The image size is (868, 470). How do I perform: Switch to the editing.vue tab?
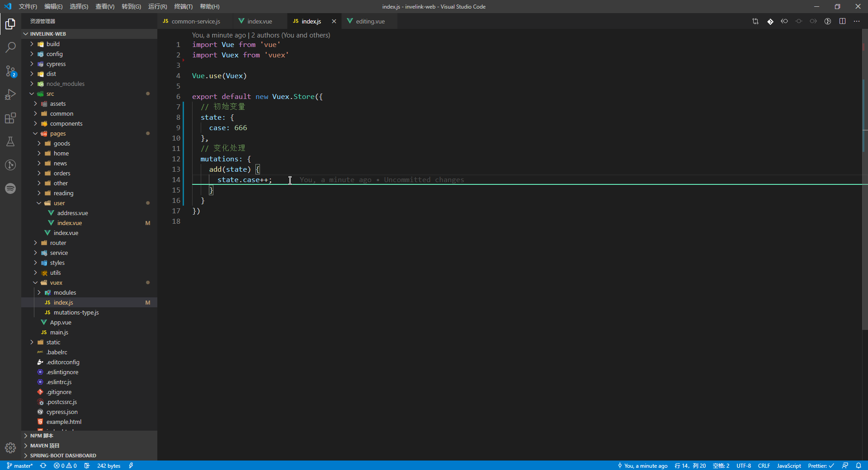click(x=370, y=21)
